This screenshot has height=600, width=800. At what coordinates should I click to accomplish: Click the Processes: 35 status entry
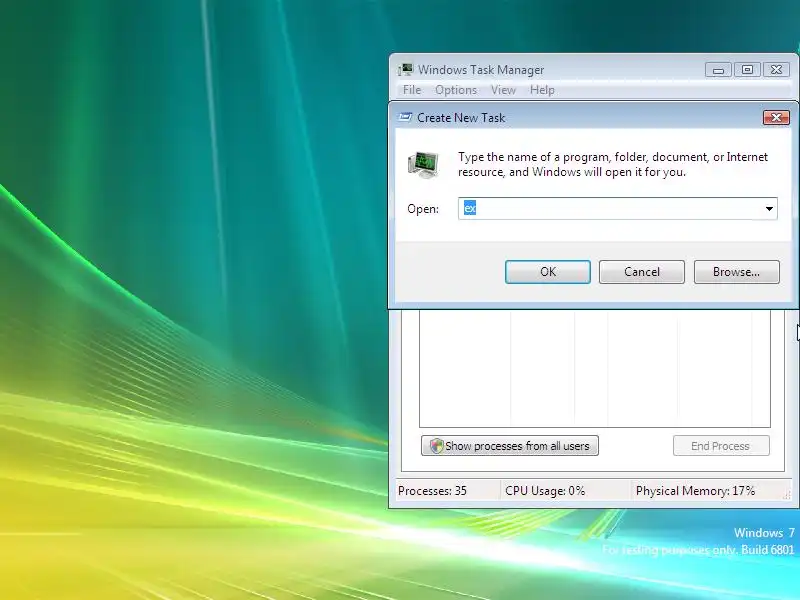[x=432, y=491]
